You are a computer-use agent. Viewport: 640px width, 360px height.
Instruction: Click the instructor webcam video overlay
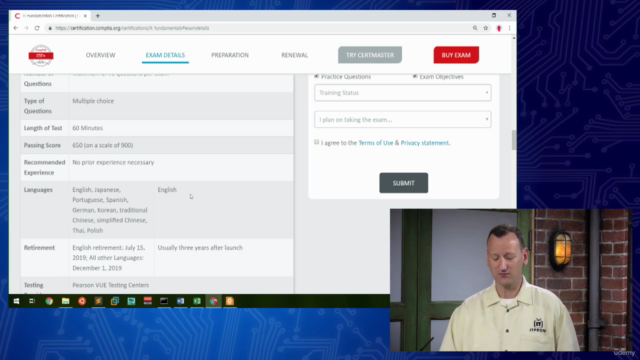click(511, 280)
